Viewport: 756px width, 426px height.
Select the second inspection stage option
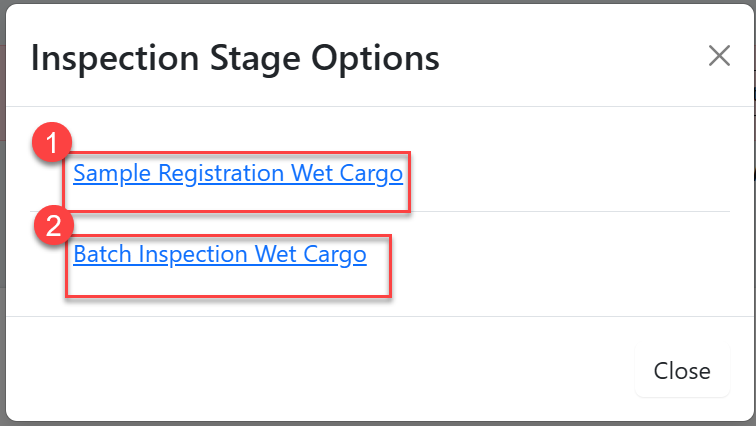(x=220, y=255)
